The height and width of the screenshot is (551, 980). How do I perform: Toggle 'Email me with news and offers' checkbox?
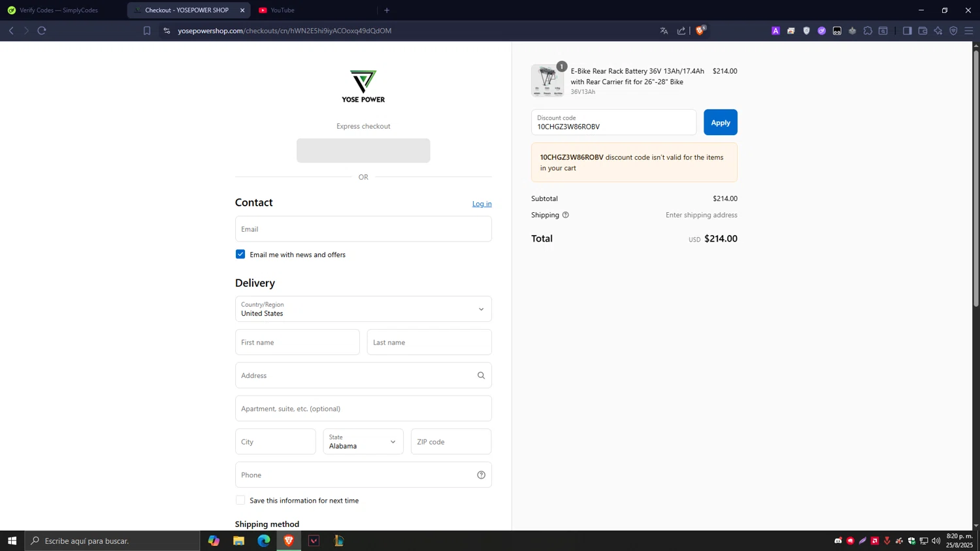(240, 254)
